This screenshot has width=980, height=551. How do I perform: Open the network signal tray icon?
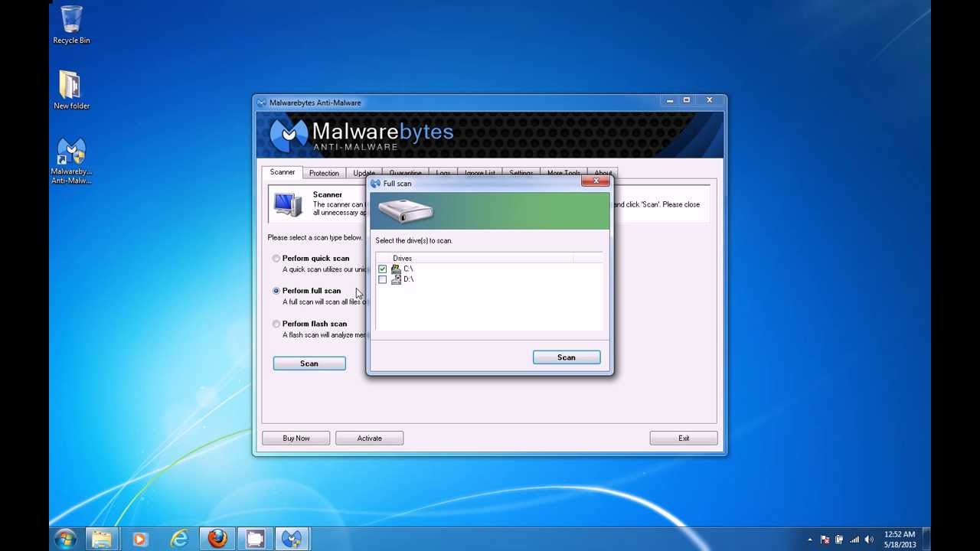tap(854, 540)
